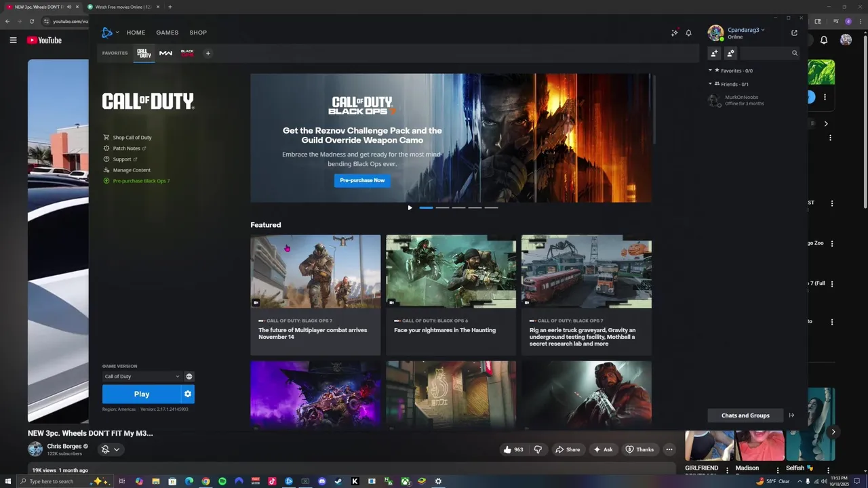Screen dimensions: 868x488
Task: Open the Battle.net logo menu
Action: click(107, 33)
